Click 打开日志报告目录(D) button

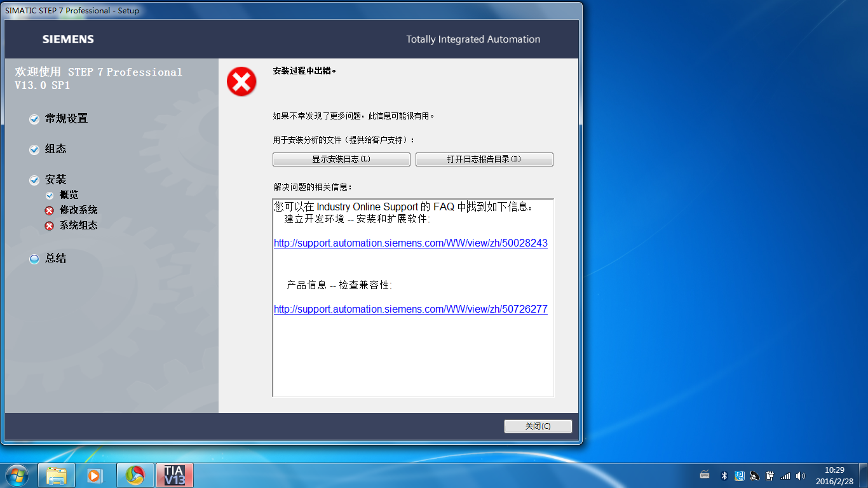(484, 159)
